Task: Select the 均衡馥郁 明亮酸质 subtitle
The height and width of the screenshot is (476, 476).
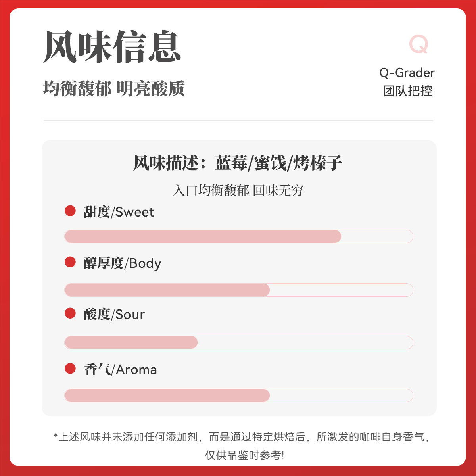Action: coord(114,88)
